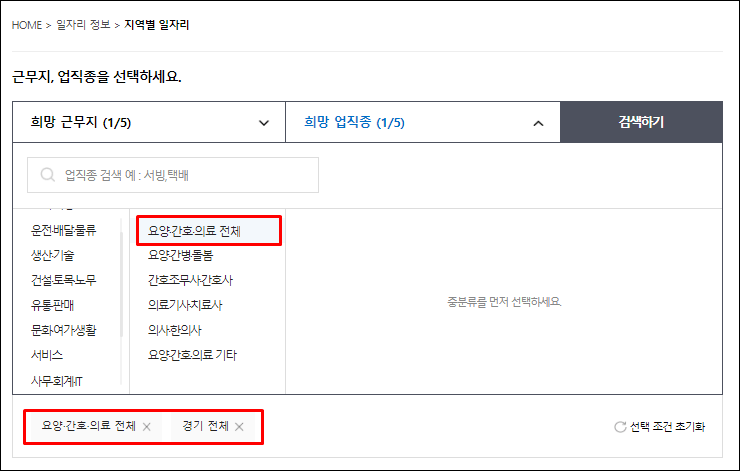Remove the 요양·간호·의료 전체 filter tag

147,427
